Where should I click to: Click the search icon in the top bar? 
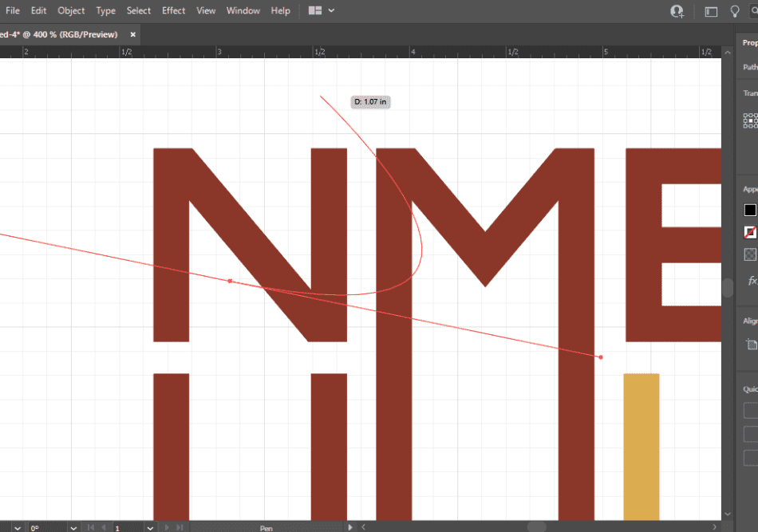coord(754,11)
